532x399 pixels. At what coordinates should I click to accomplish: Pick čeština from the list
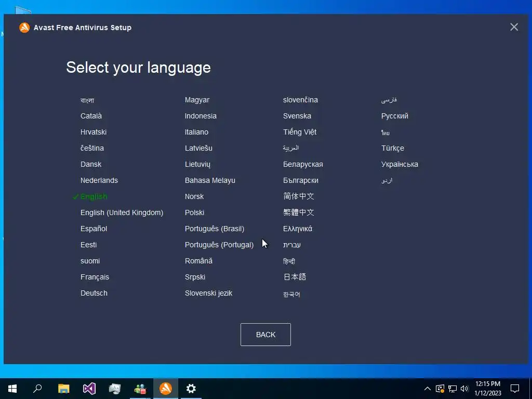click(x=92, y=148)
